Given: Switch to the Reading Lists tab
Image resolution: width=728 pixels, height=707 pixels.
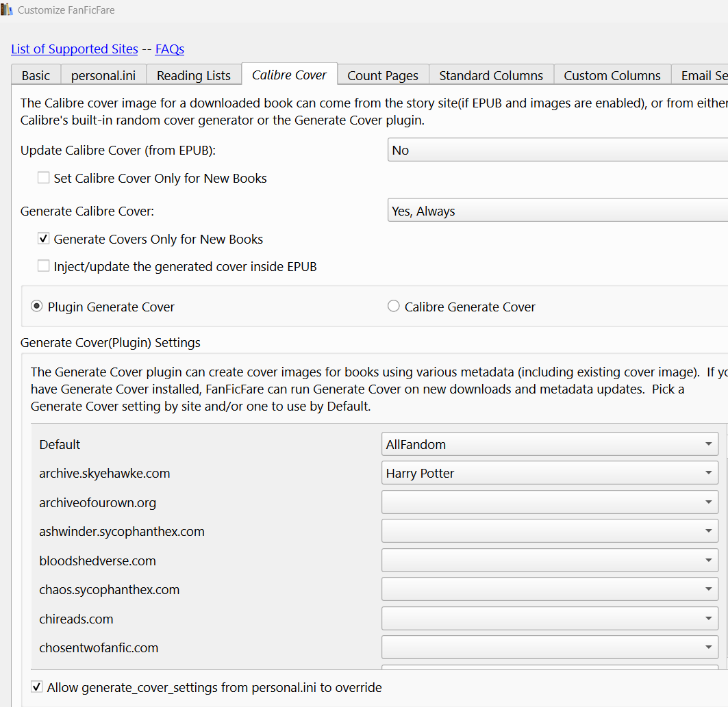Looking at the screenshot, I should click(194, 76).
